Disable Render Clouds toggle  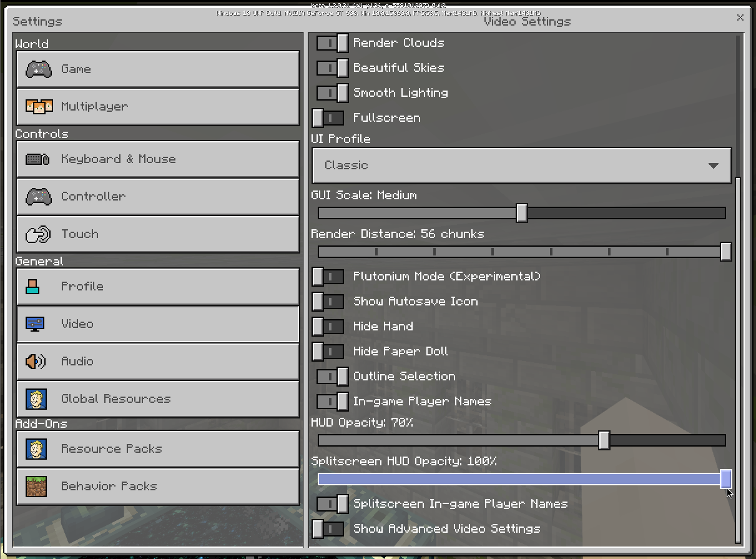point(333,43)
